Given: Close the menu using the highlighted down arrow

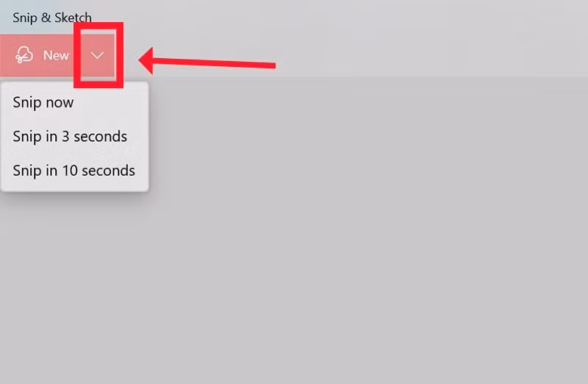Looking at the screenshot, I should (97, 56).
